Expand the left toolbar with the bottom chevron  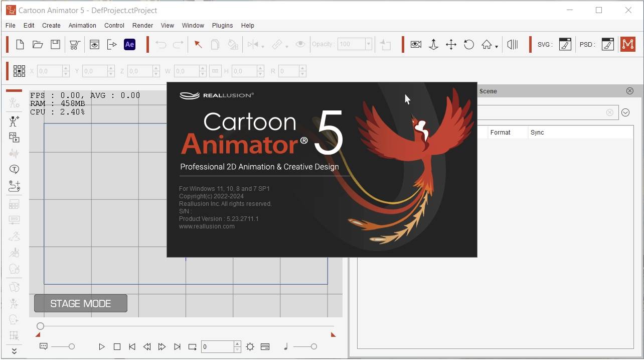tap(14, 350)
